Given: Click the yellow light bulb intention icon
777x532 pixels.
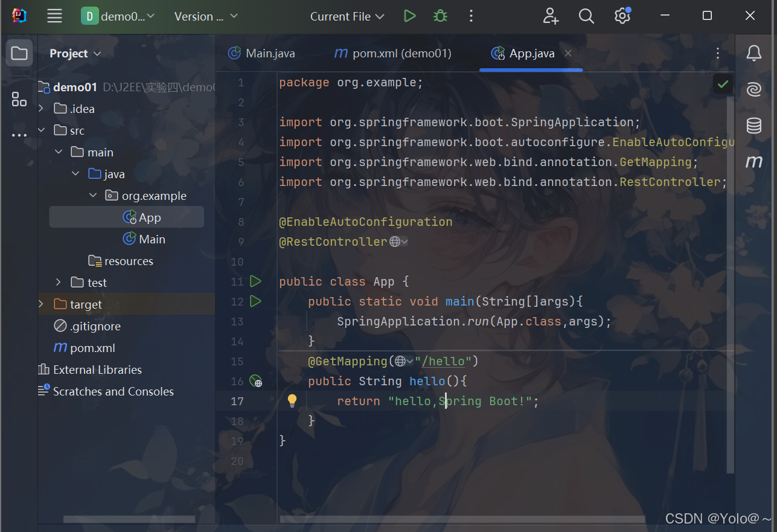Looking at the screenshot, I should [x=292, y=400].
